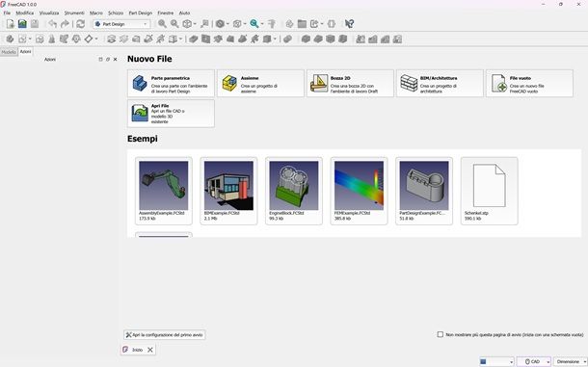Click the Pad tool icon
This screenshot has height=367, width=588.
click(111, 39)
